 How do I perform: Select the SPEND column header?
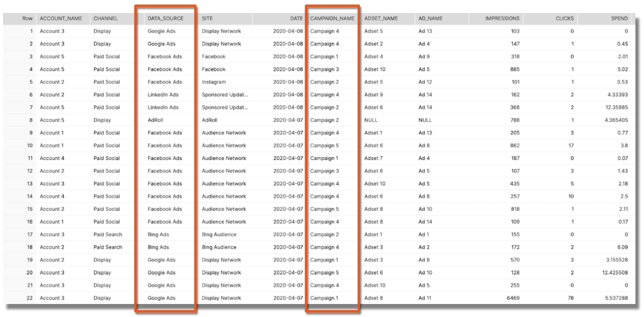tap(619, 19)
